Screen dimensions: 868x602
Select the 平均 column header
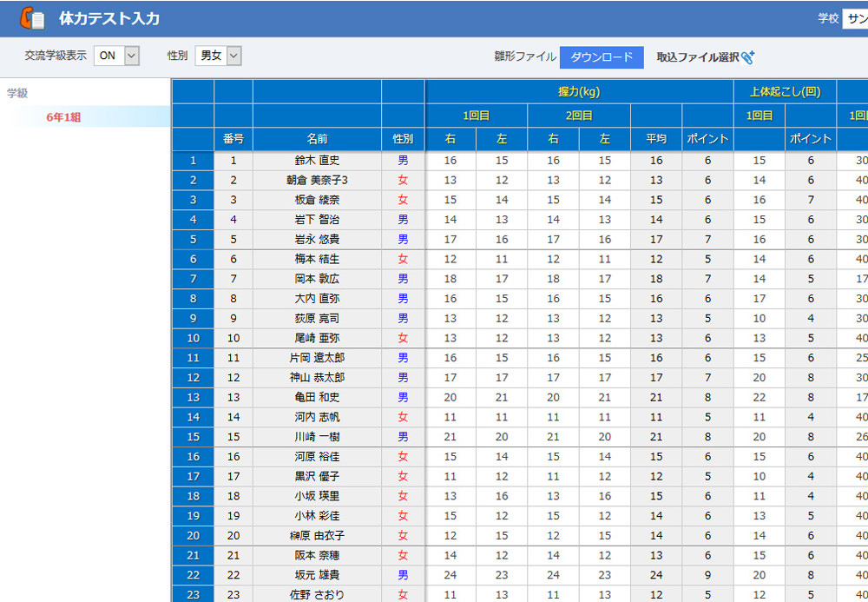(x=656, y=139)
